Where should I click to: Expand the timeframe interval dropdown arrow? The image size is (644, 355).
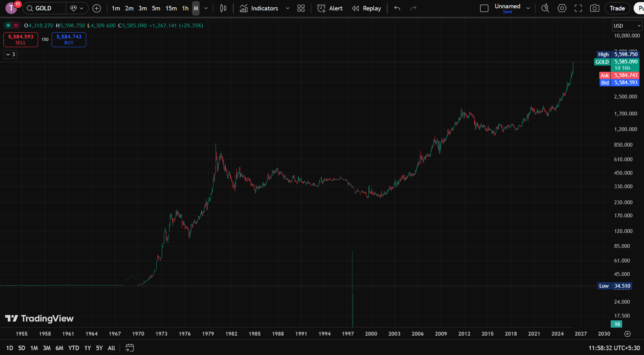206,8
